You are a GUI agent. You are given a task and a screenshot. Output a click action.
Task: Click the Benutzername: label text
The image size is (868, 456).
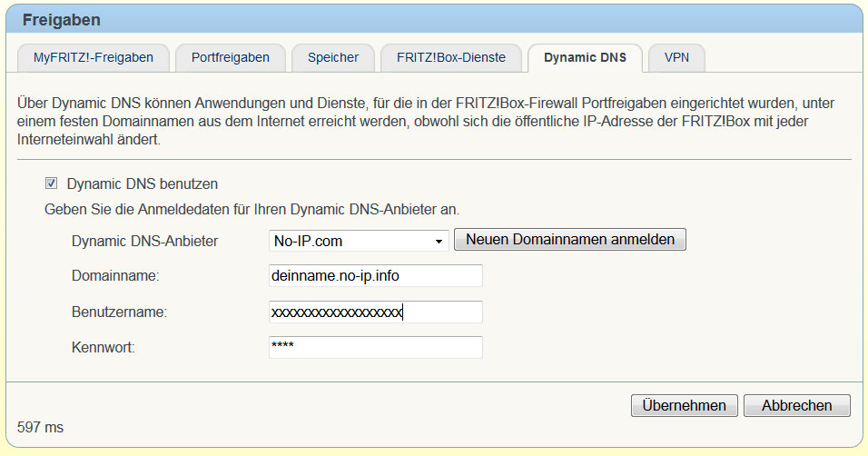pos(120,312)
